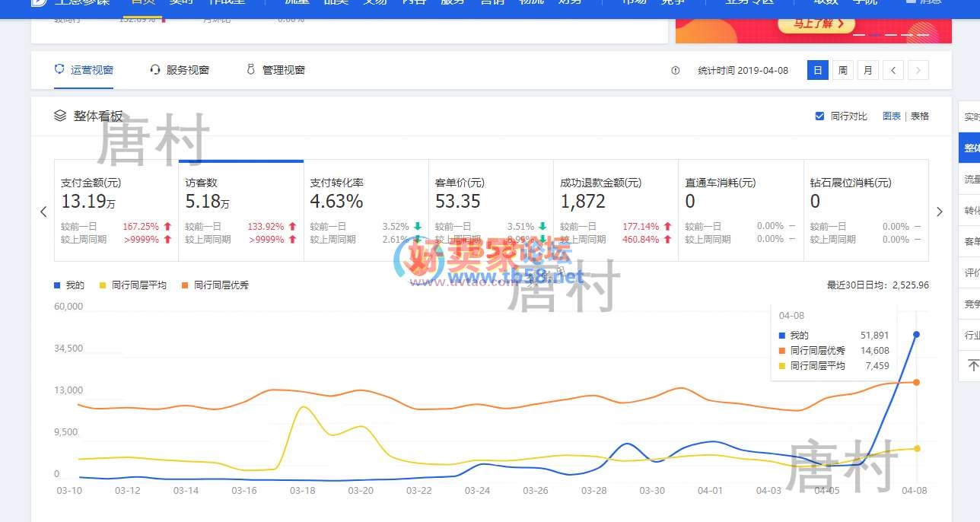Click the blue 我的 legend color square
This screenshot has width=980, height=522.
(57, 285)
